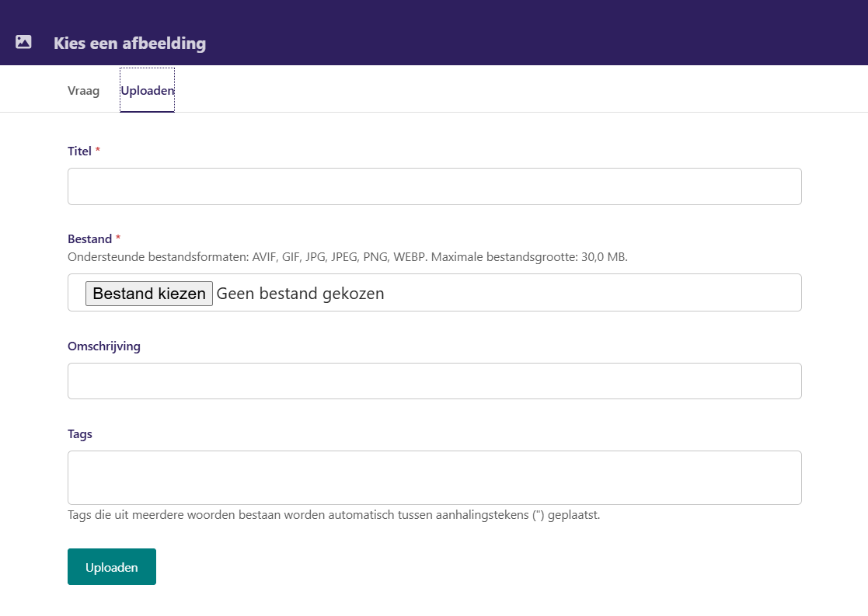Click the Omschrijving field label
Screen dimensions: 868x616
click(x=104, y=346)
